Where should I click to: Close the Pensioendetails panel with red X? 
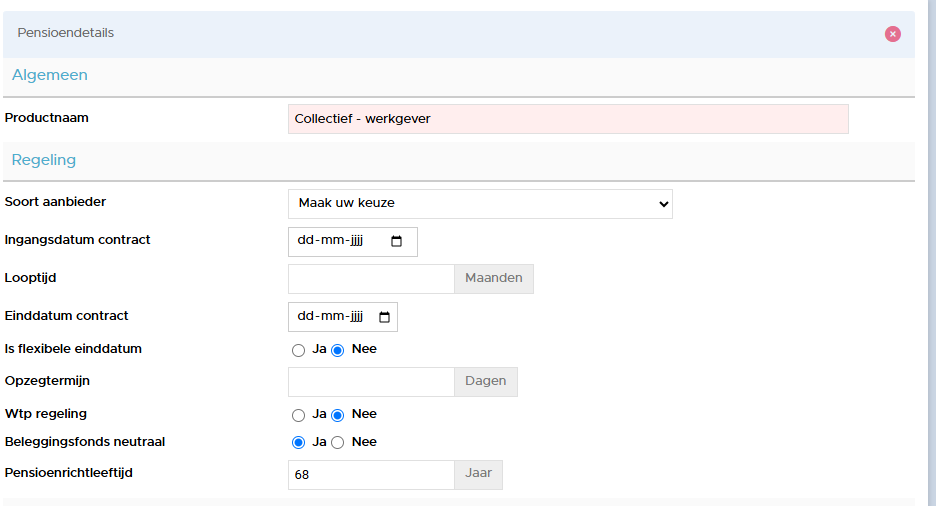coord(892,34)
